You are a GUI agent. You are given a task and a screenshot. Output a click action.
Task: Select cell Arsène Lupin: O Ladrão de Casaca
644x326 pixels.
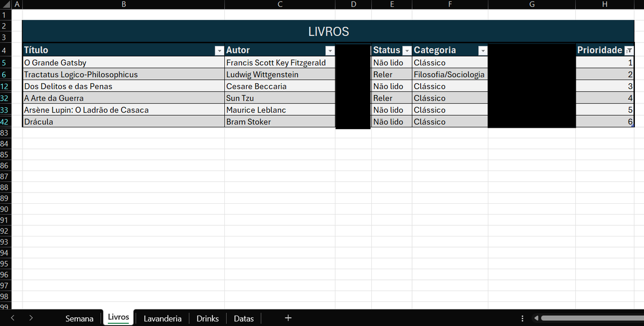[x=123, y=110]
